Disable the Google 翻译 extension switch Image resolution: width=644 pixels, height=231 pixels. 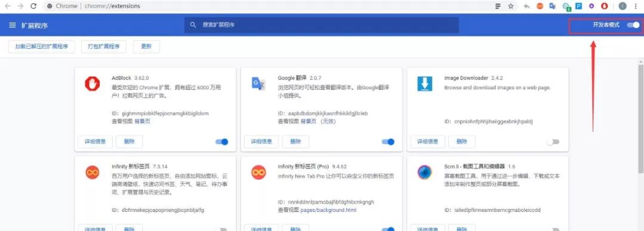(x=388, y=142)
